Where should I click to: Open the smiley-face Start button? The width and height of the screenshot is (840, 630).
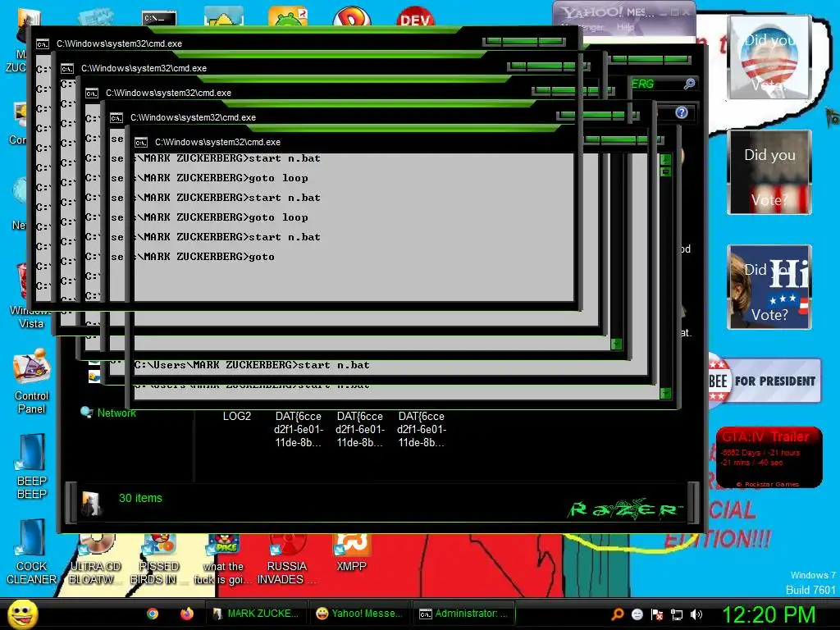click(x=22, y=614)
